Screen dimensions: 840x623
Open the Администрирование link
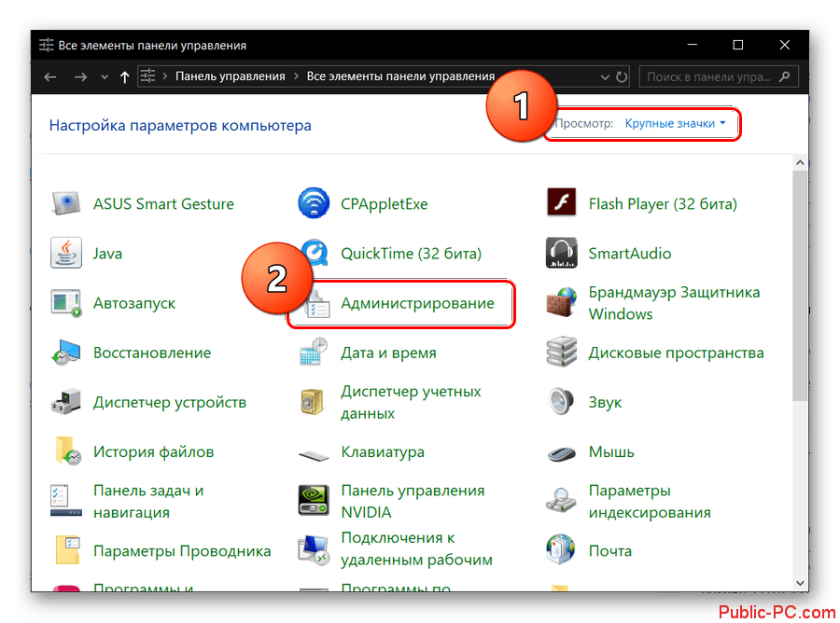point(417,303)
